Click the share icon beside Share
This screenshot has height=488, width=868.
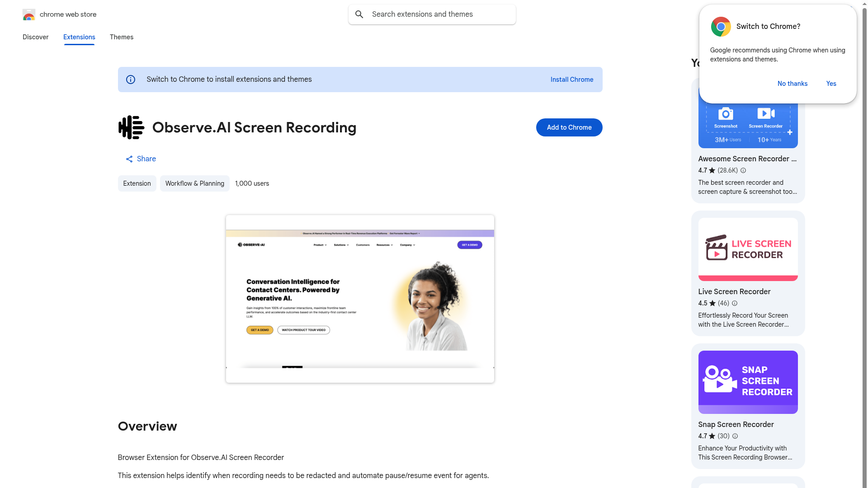(x=129, y=159)
